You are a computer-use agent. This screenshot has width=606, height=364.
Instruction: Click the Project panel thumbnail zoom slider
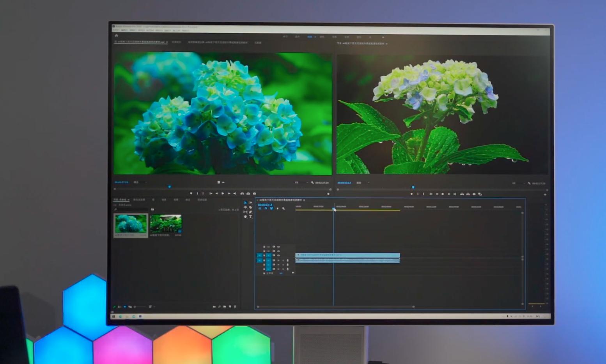[x=140, y=307]
